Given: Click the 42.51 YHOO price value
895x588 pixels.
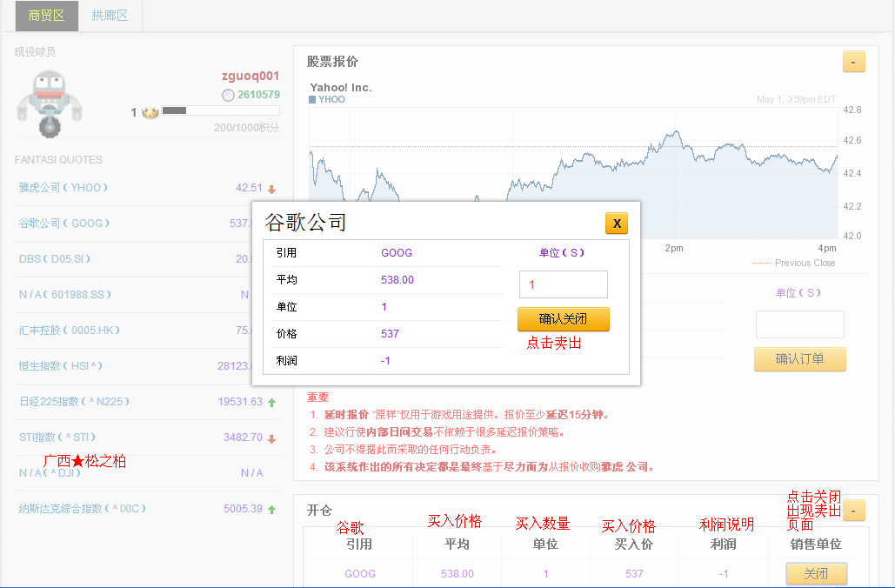Looking at the screenshot, I should click(x=249, y=188).
